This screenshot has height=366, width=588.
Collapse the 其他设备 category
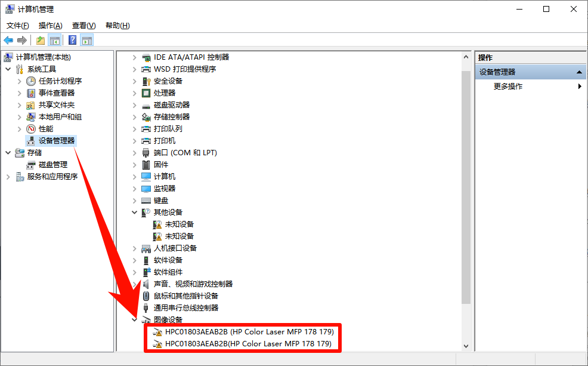click(134, 212)
